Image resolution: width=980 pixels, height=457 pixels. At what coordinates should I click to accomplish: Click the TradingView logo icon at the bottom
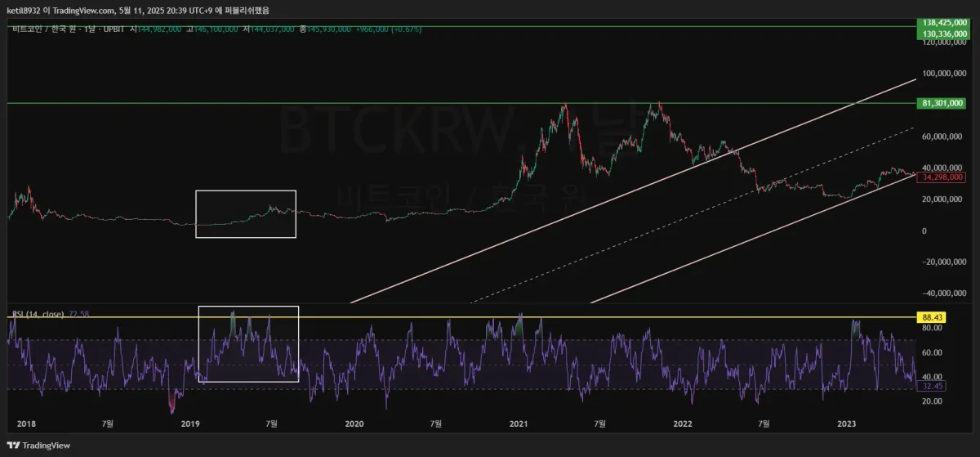(x=12, y=446)
